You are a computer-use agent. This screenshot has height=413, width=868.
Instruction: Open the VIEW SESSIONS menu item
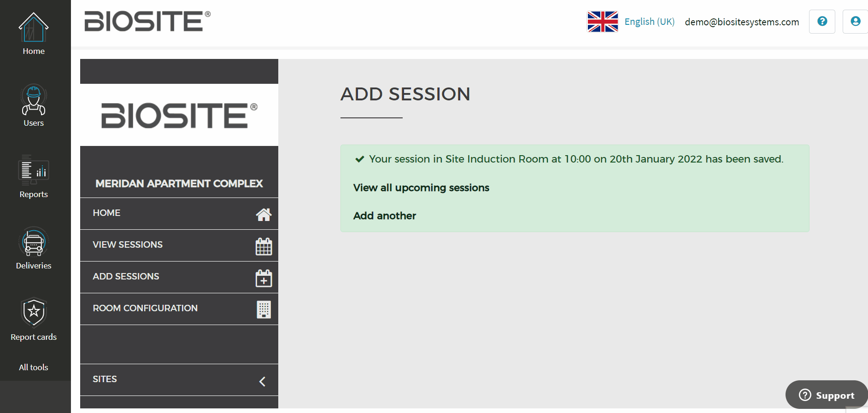tap(128, 245)
